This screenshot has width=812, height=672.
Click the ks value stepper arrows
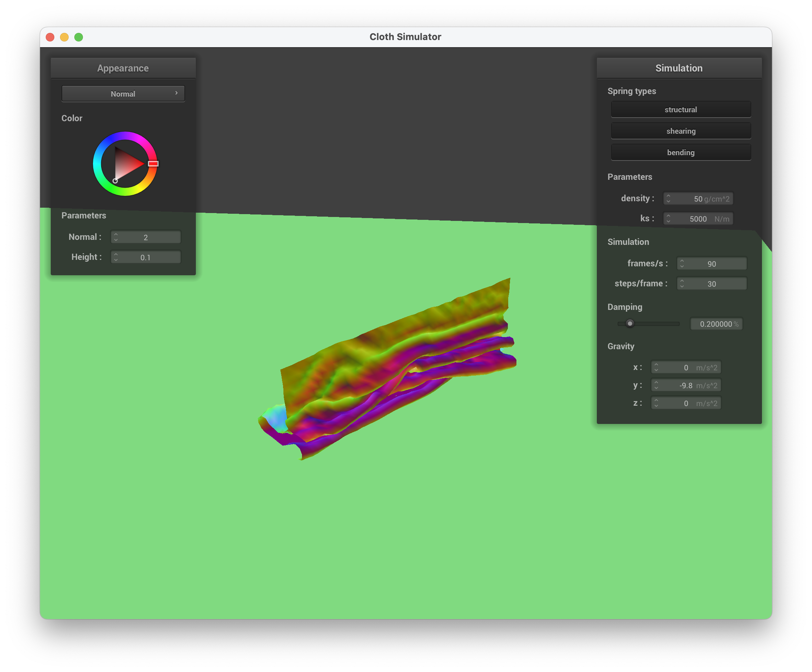(x=668, y=219)
